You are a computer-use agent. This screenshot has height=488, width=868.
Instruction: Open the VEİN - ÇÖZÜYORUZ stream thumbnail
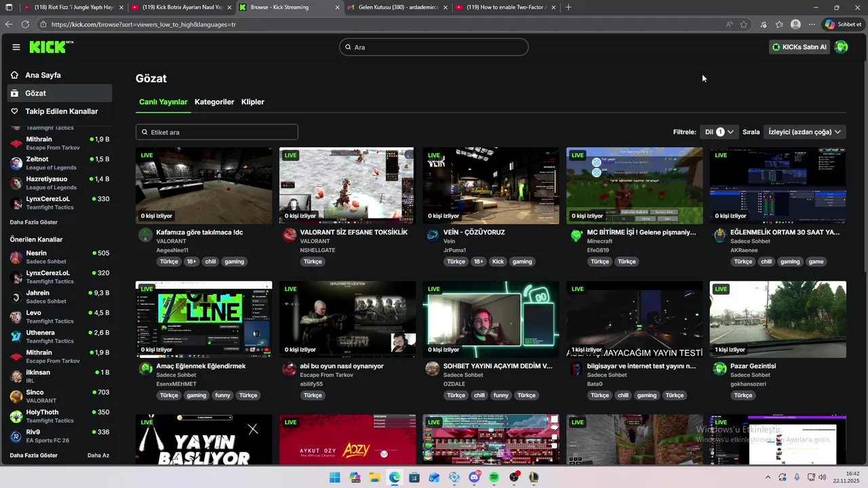[491, 186]
